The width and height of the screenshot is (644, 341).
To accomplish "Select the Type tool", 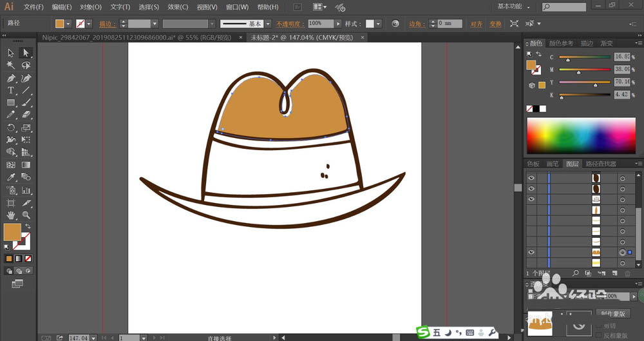I will [x=11, y=90].
